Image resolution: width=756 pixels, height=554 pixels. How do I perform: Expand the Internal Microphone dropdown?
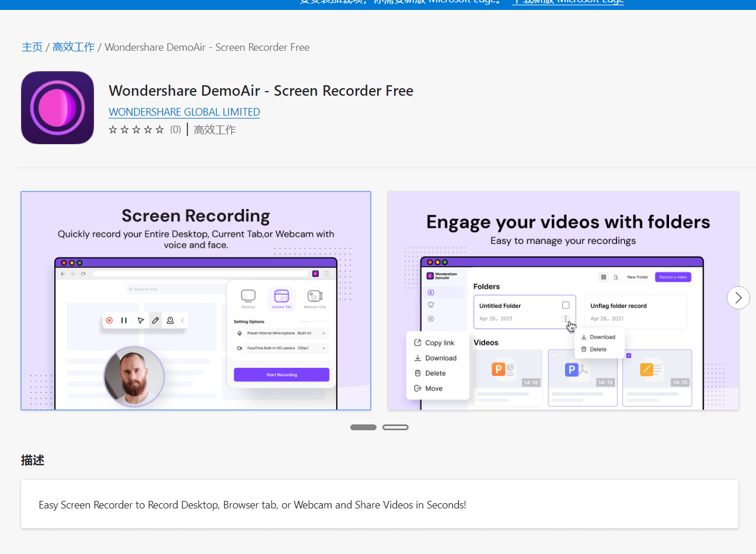click(x=323, y=333)
